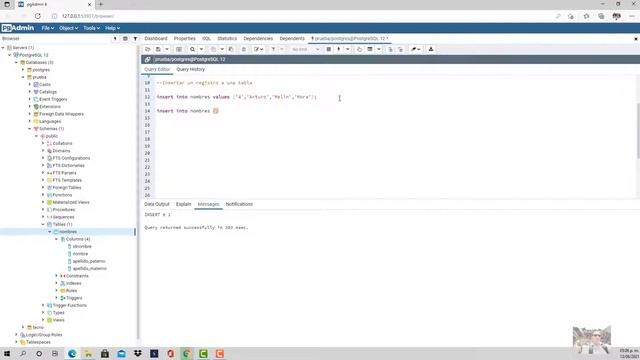640x360 pixels.
Task: Click the Explain hand icon
Action: pyautogui.click(x=359, y=49)
